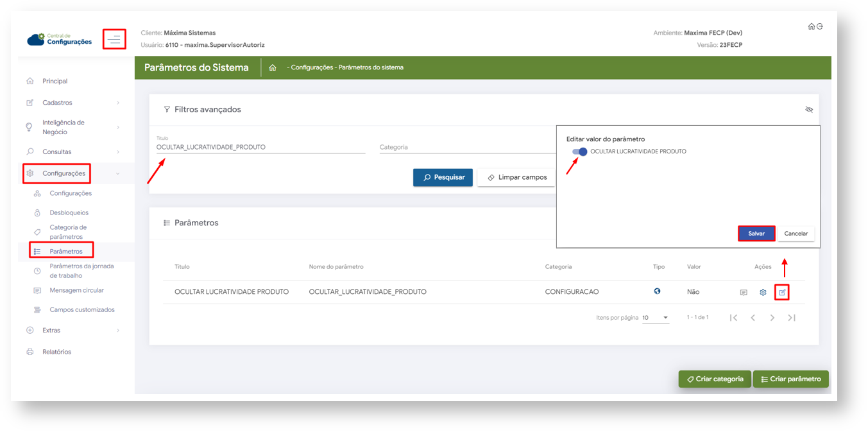This screenshot has width=868, height=432.
Task: Click the logout icon at top right
Action: pos(820,26)
